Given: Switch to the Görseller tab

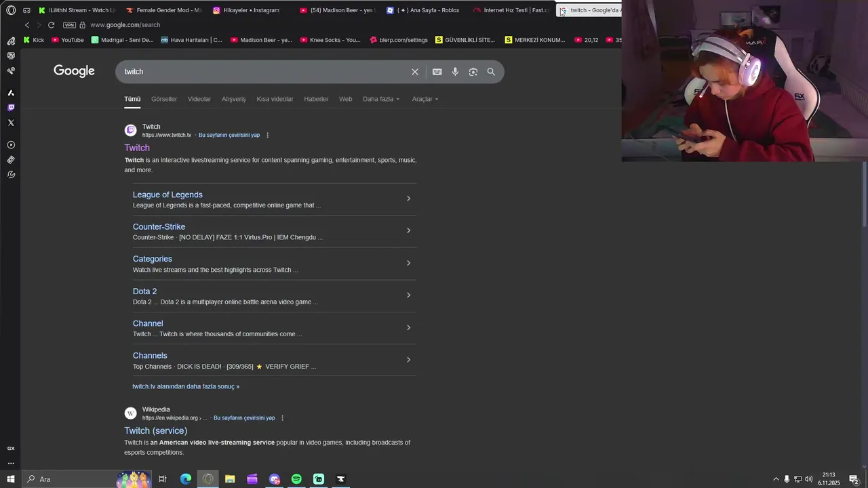Looking at the screenshot, I should point(164,99).
